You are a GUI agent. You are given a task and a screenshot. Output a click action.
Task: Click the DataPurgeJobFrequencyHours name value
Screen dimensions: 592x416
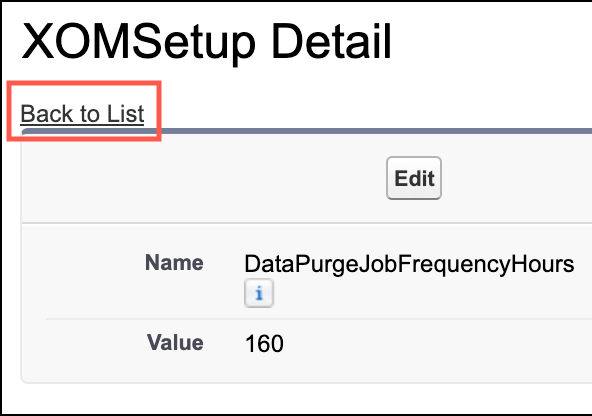[409, 264]
